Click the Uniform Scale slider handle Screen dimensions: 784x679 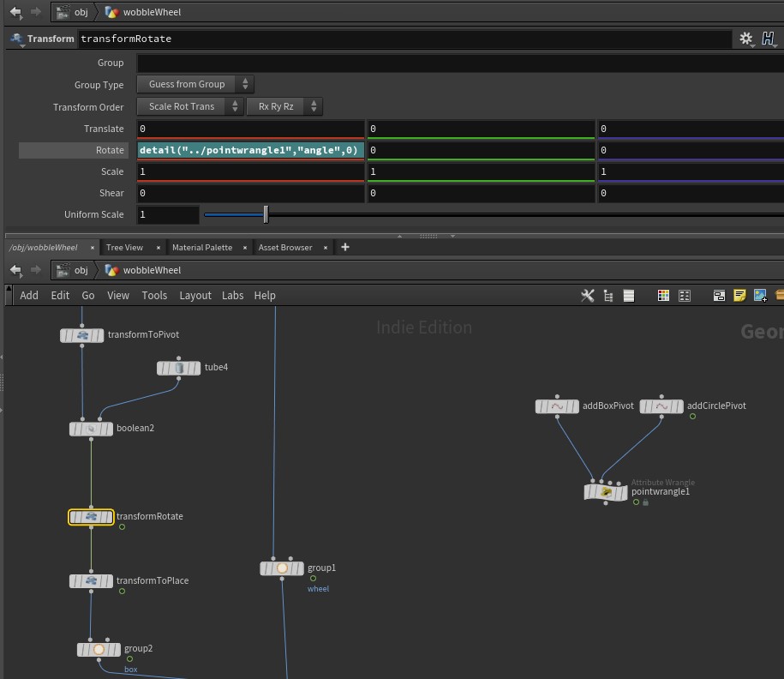coord(266,214)
